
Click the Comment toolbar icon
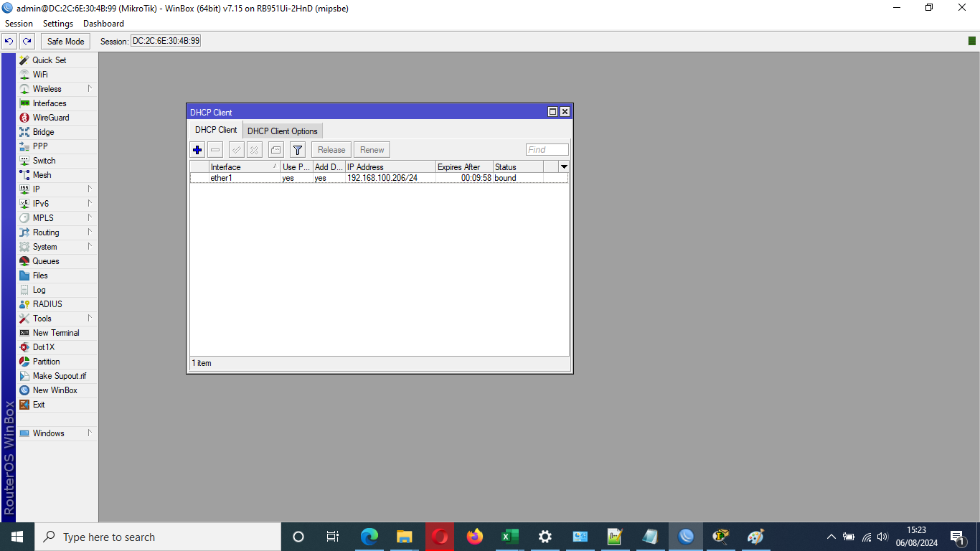276,150
